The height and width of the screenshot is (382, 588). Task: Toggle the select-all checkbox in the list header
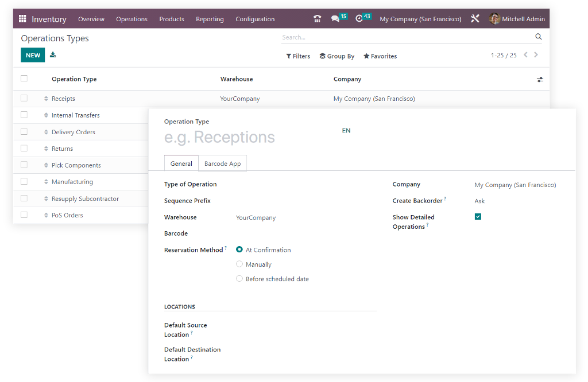[24, 78]
